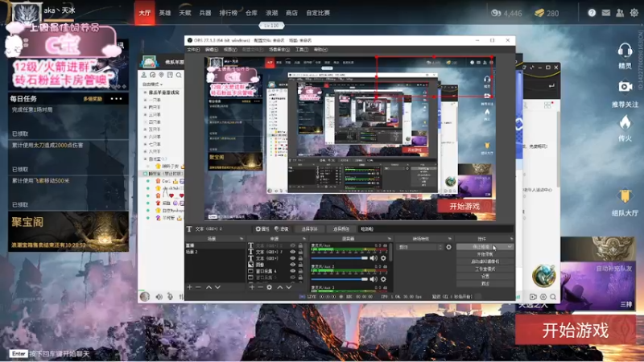Viewport: 644px width, 362px height.
Task: Open game help question mark icon
Action: (592, 13)
